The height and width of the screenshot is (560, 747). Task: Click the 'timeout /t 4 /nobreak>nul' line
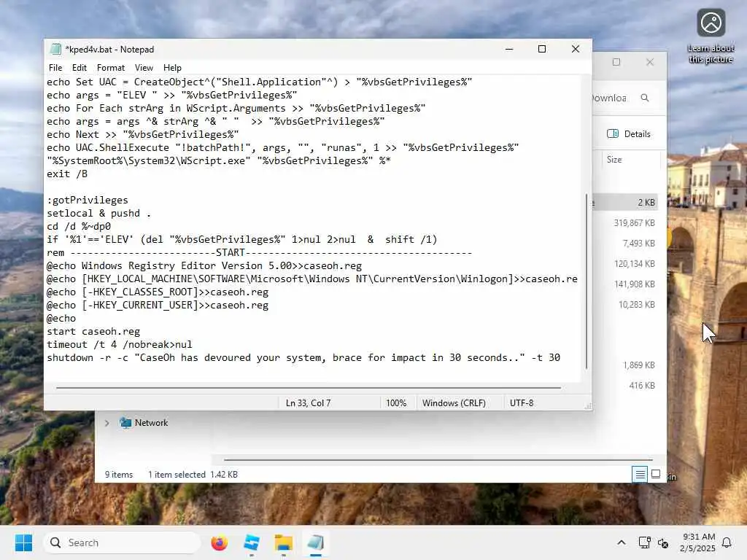point(120,344)
